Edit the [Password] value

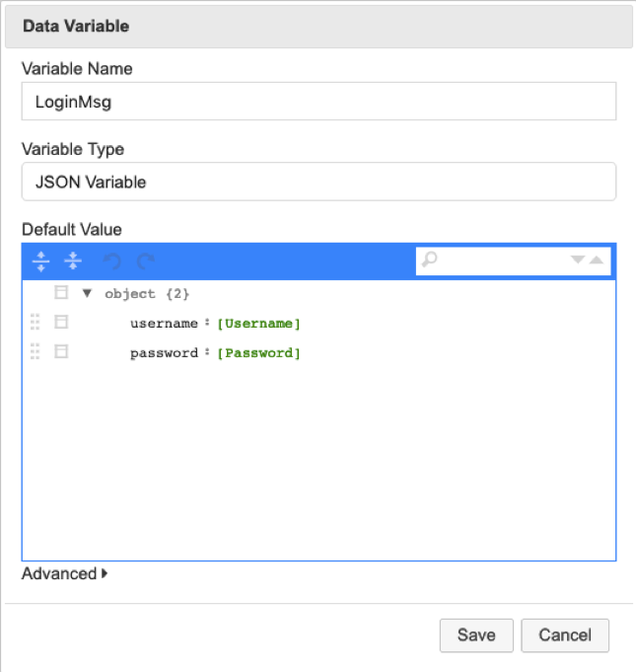258,353
